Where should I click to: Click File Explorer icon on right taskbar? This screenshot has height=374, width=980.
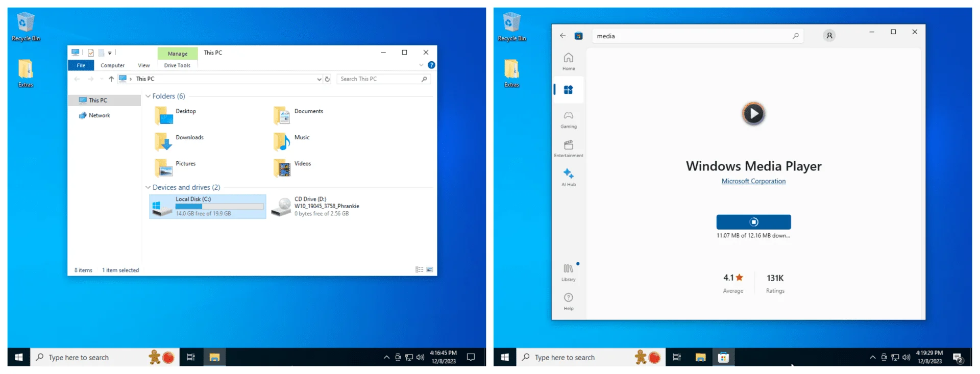click(700, 357)
